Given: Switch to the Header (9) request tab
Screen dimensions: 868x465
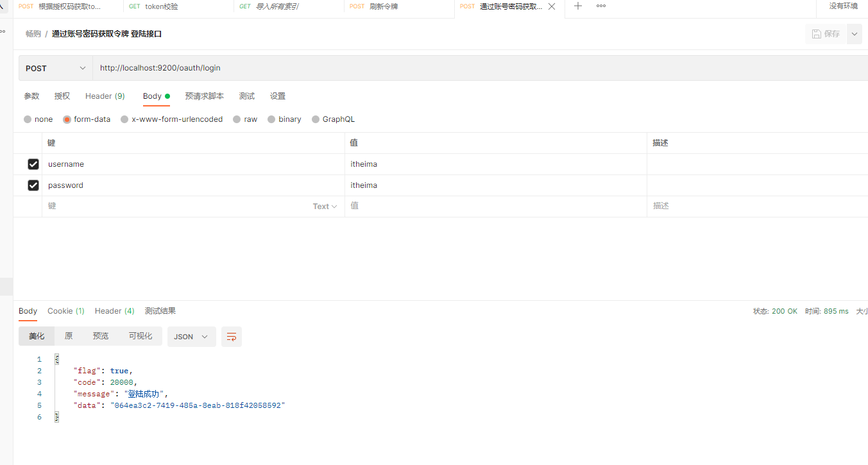Looking at the screenshot, I should click(x=105, y=96).
